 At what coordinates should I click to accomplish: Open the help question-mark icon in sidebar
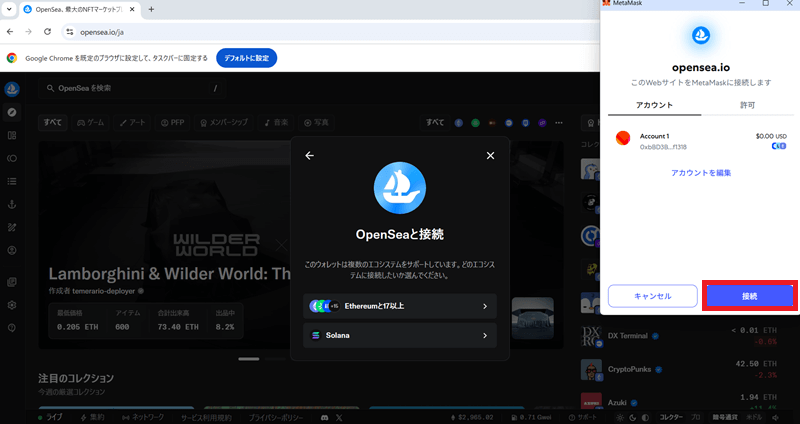(x=12, y=328)
